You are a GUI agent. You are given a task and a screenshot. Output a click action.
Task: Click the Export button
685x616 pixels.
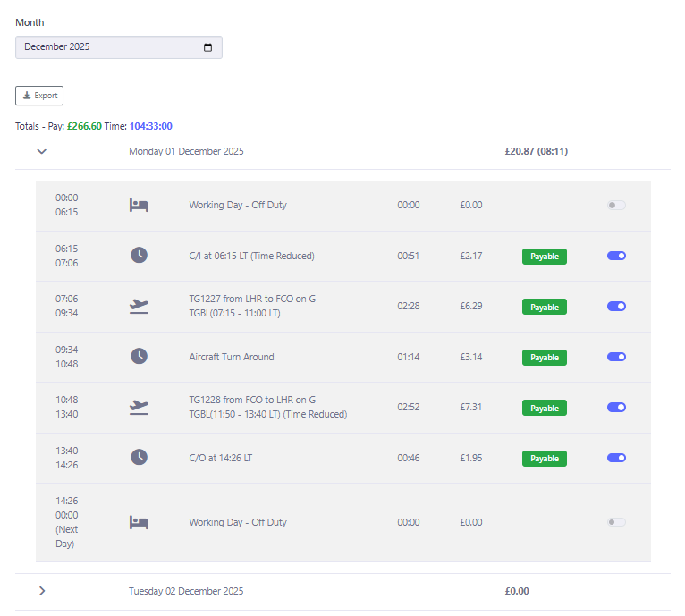coord(39,96)
